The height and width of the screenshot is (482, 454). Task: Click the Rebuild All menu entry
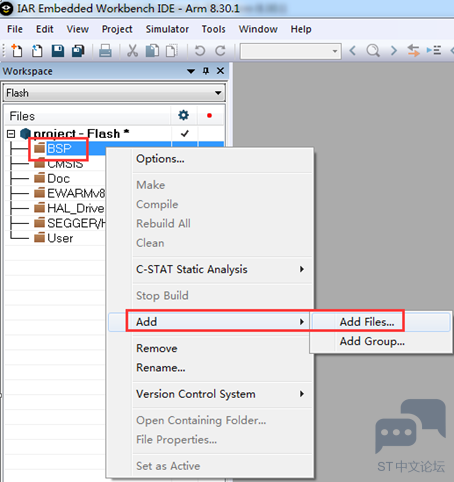(x=210, y=224)
